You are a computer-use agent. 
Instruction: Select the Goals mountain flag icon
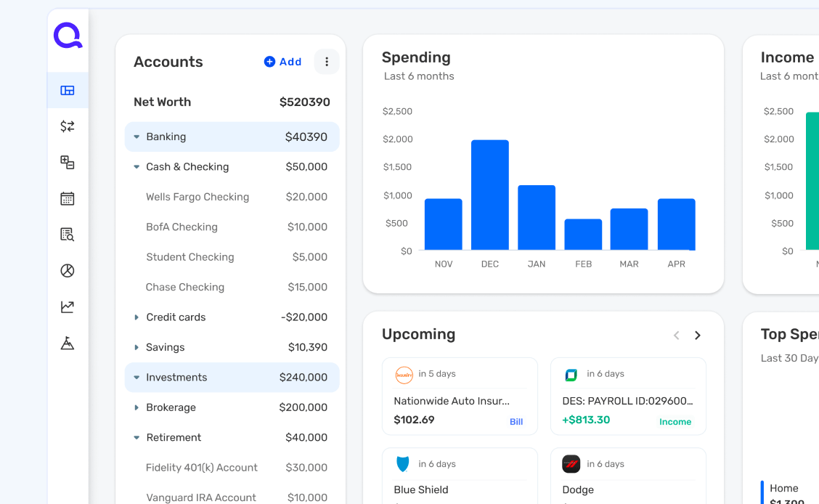pos(67,343)
